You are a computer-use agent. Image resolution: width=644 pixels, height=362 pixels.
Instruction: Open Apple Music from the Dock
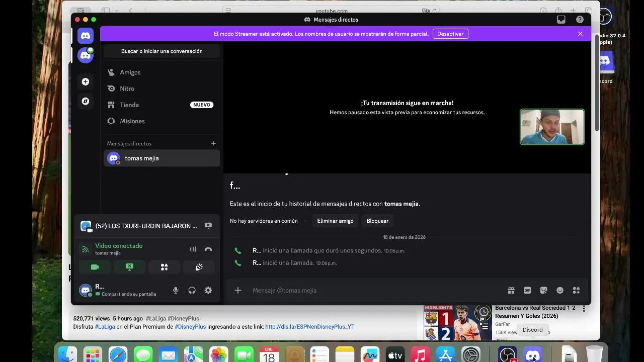coord(420,355)
